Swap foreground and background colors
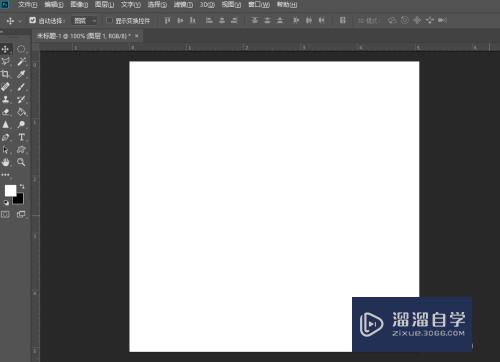Screen dimensions: 500x362 [22, 186]
